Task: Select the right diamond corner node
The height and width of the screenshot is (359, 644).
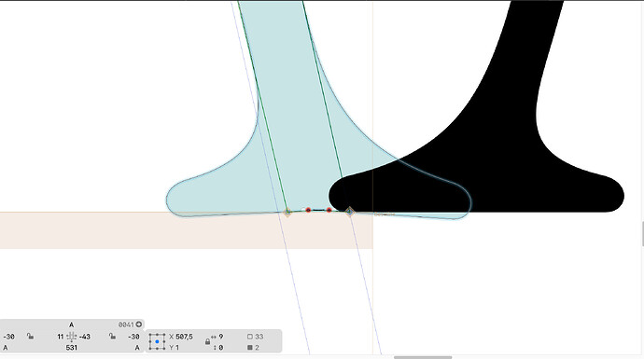Action: [349, 212]
